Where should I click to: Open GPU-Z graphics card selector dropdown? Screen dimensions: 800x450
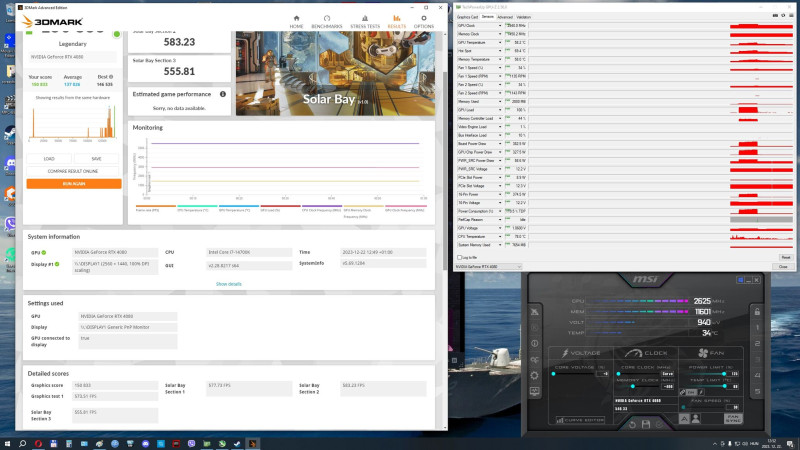click(x=488, y=267)
